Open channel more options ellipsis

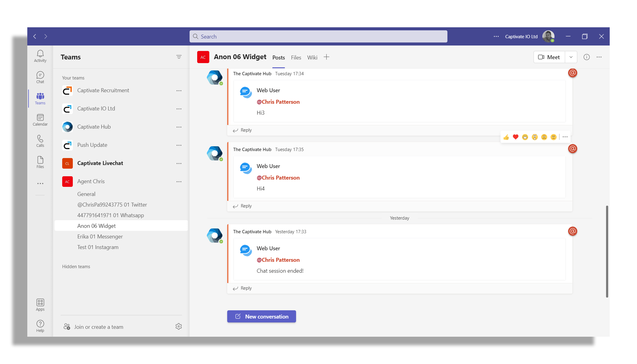599,57
